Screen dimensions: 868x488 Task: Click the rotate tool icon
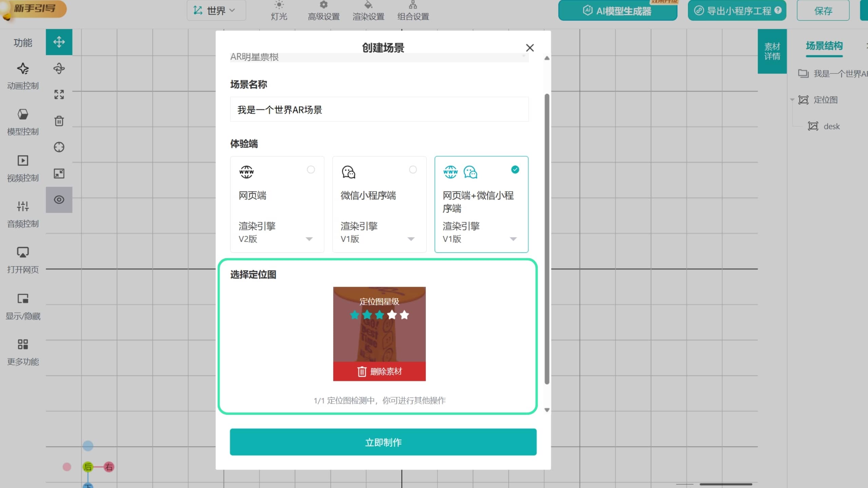click(x=59, y=68)
